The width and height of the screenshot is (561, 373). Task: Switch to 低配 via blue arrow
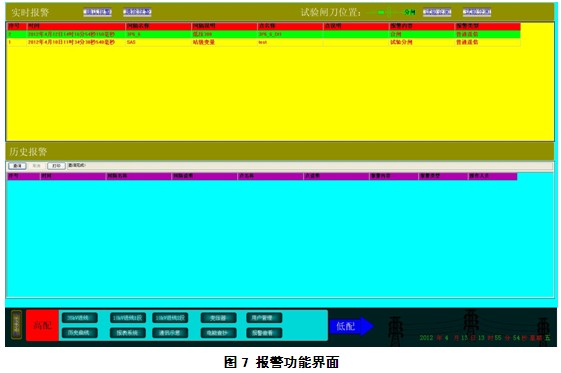coord(351,326)
